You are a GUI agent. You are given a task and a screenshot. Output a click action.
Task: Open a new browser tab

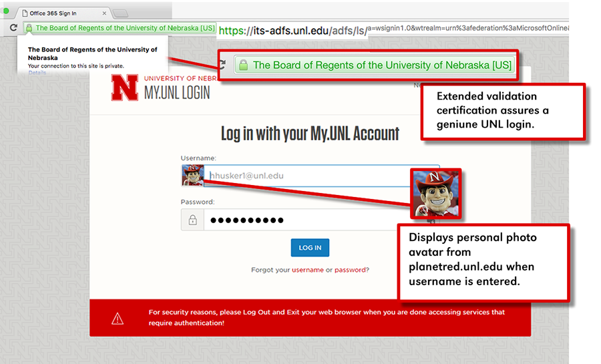120,13
